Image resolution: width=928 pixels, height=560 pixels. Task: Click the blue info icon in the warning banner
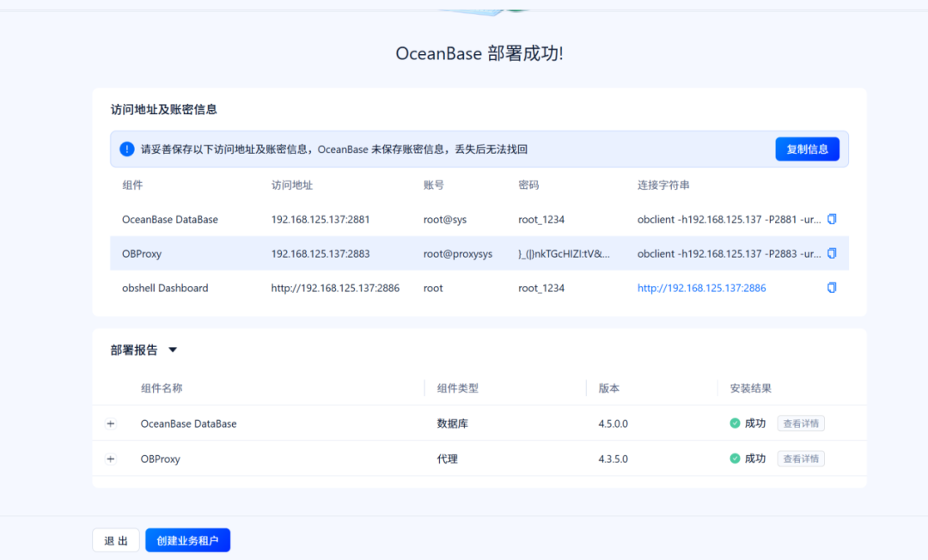[x=126, y=149]
